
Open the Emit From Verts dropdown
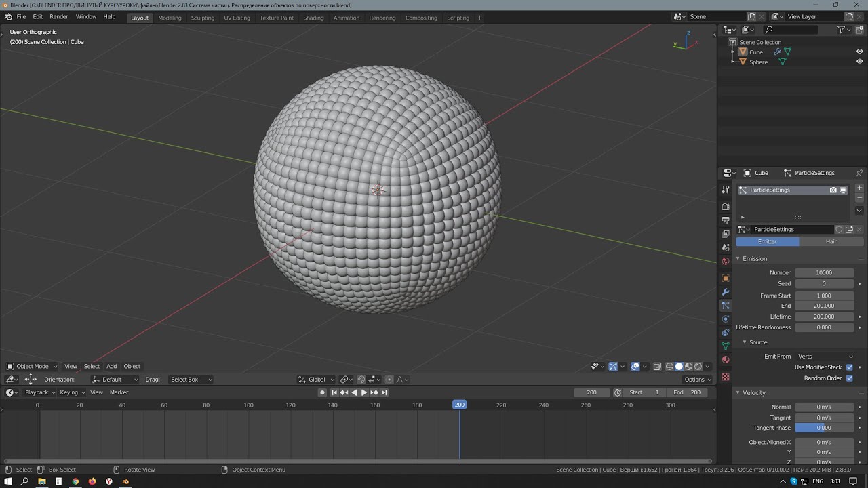tap(825, 357)
